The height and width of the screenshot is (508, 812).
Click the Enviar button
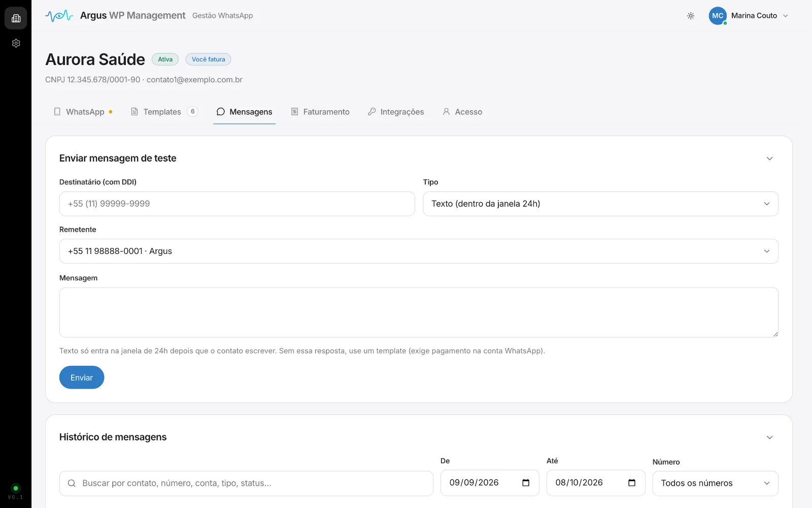82,377
